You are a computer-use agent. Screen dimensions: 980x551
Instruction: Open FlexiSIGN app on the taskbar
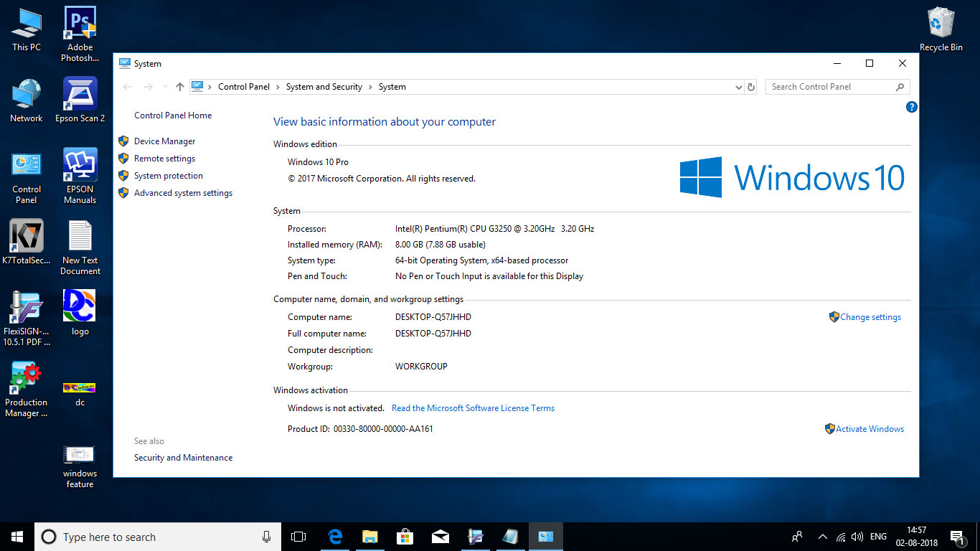(x=475, y=537)
